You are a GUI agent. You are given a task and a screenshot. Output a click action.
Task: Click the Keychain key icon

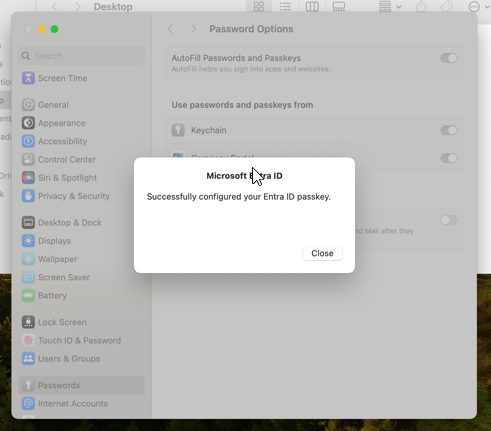178,130
